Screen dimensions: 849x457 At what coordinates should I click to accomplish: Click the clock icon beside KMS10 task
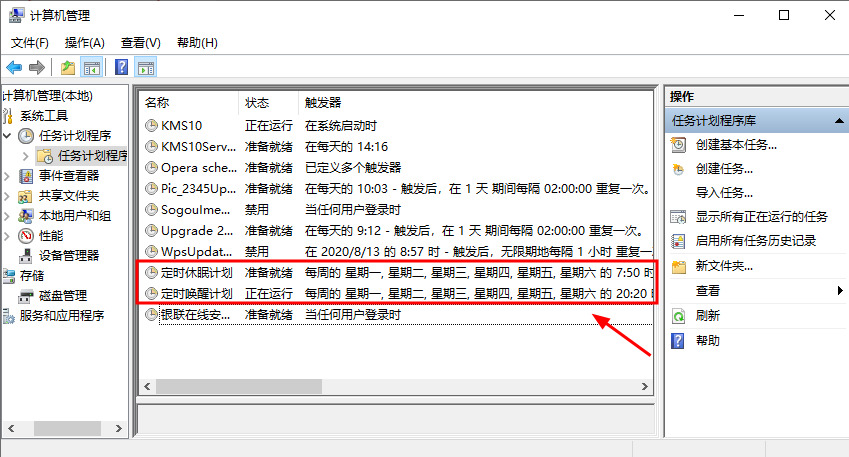tap(152, 126)
